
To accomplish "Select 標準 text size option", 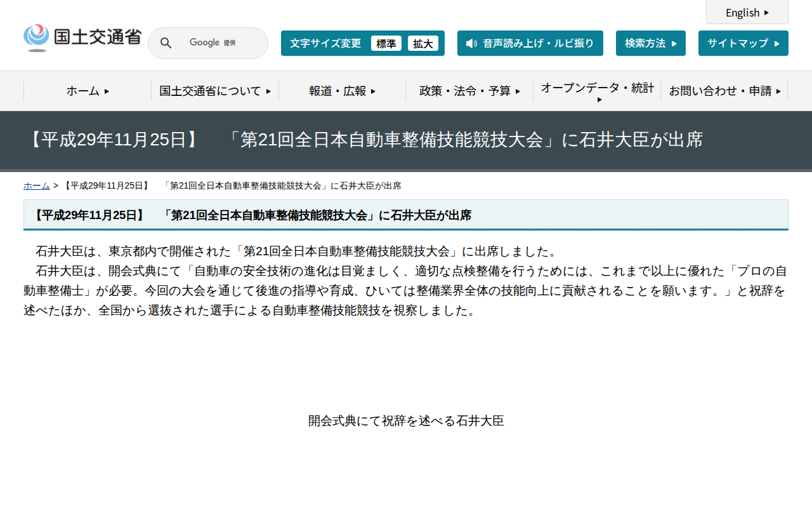I will point(386,43).
